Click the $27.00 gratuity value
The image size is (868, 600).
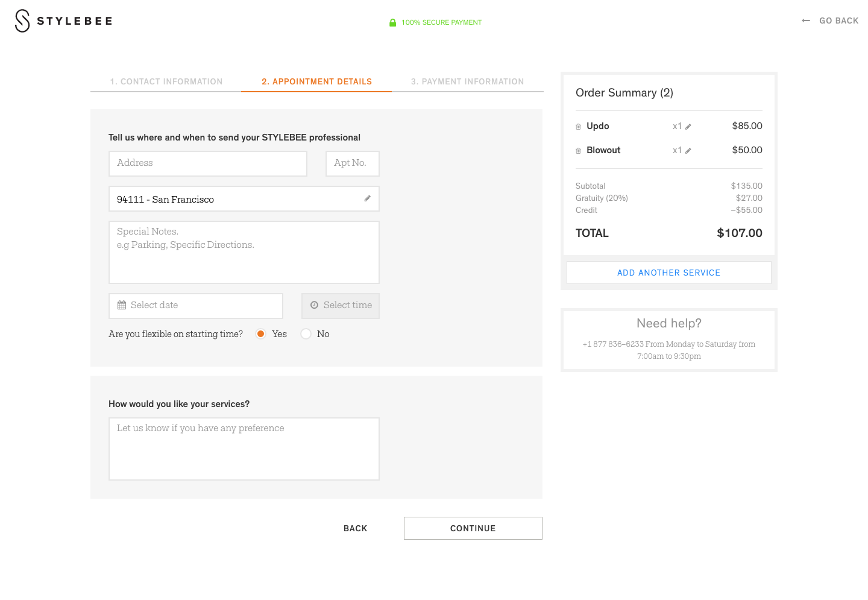[749, 198]
